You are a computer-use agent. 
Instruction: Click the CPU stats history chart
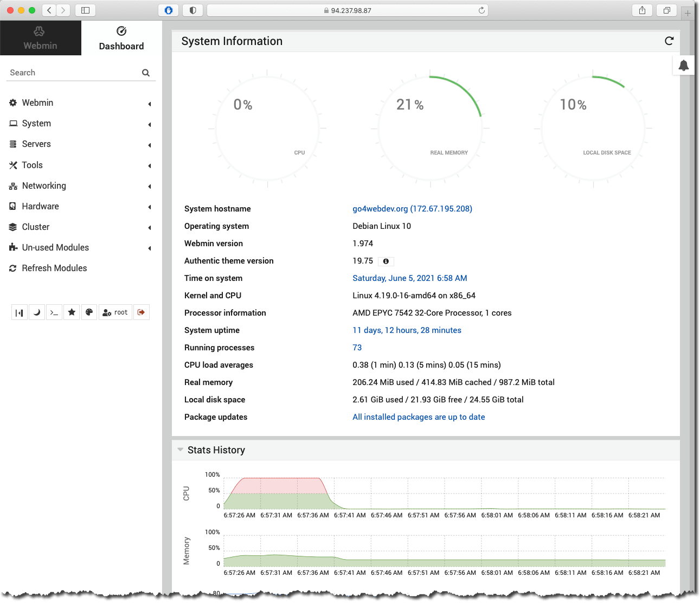click(x=444, y=493)
